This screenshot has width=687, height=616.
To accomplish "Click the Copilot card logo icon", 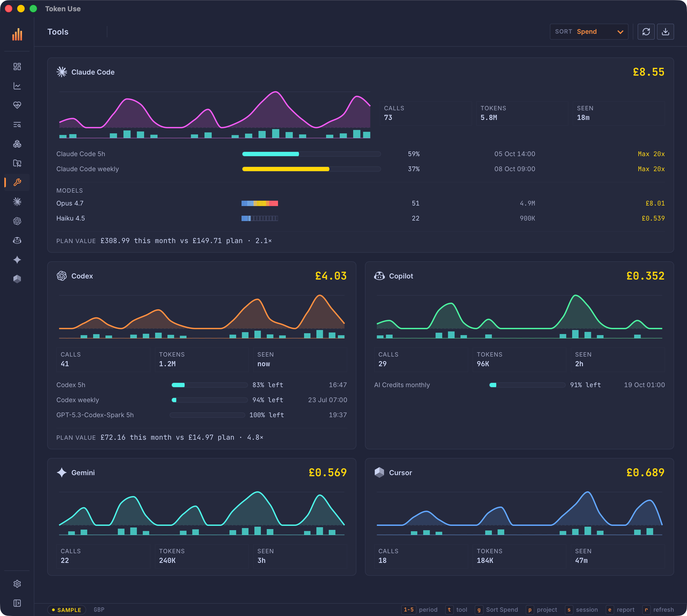I will pyautogui.click(x=379, y=276).
